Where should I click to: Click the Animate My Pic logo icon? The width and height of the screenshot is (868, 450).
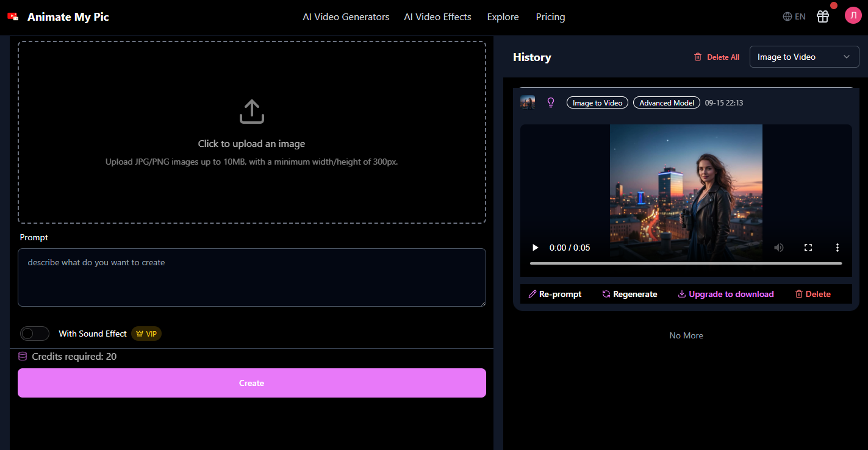click(x=13, y=16)
